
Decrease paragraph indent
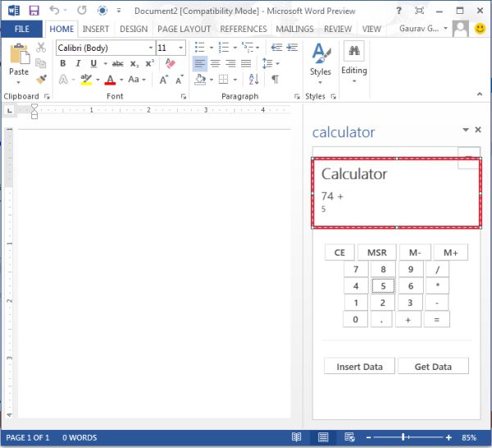tap(276, 48)
